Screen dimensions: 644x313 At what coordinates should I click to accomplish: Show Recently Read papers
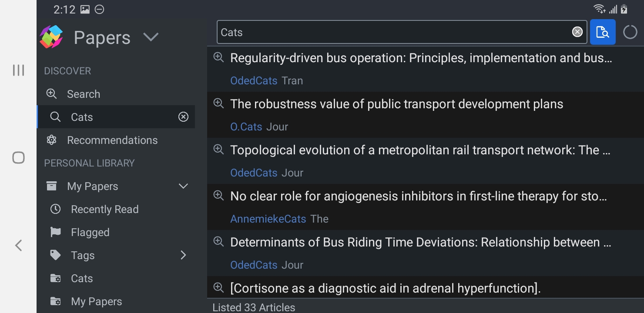click(x=104, y=209)
